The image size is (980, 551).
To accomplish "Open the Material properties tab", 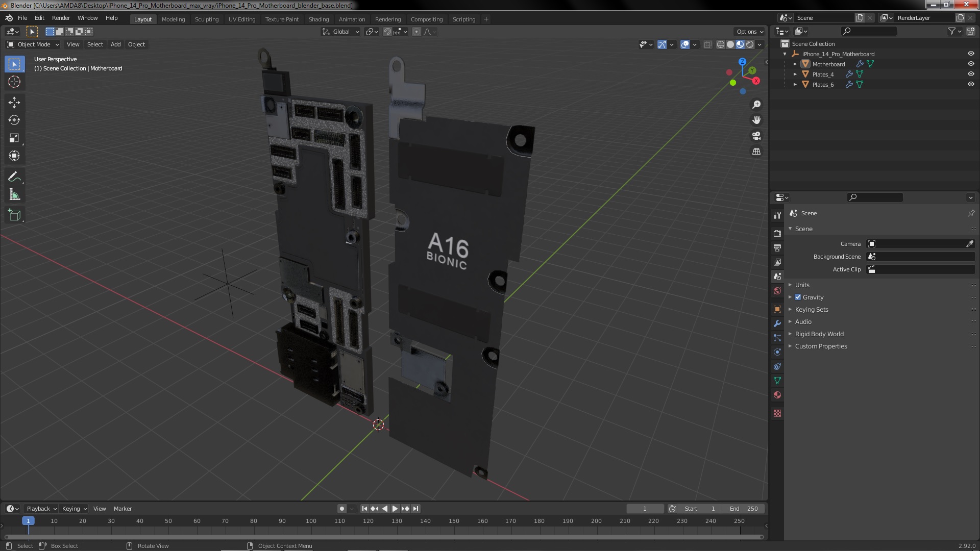I will (777, 395).
